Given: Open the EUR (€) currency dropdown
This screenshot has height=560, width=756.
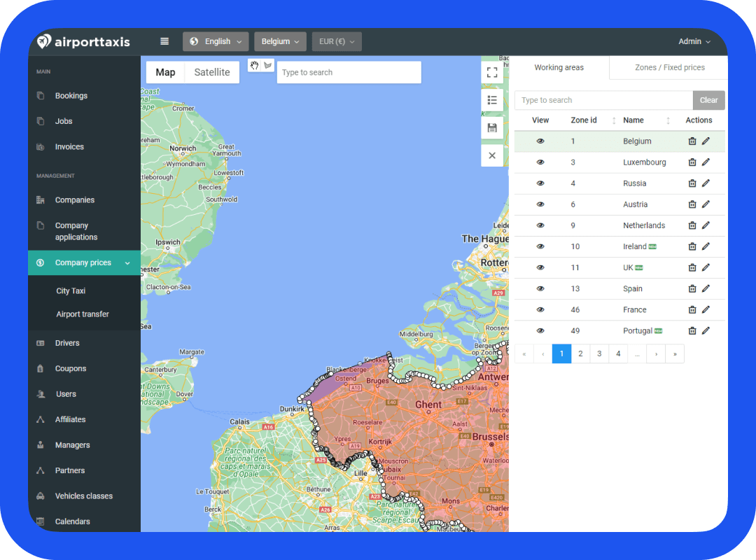Looking at the screenshot, I should click(336, 41).
